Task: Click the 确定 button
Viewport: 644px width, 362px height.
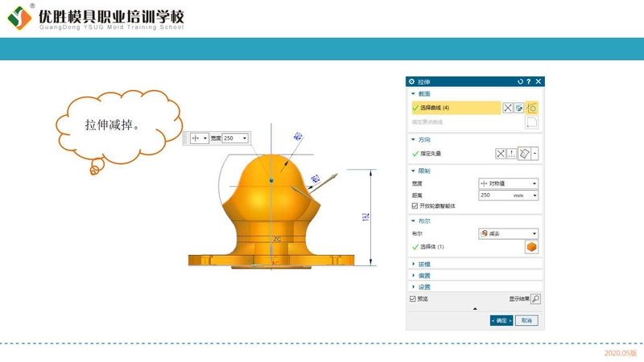Action: pyautogui.click(x=502, y=320)
